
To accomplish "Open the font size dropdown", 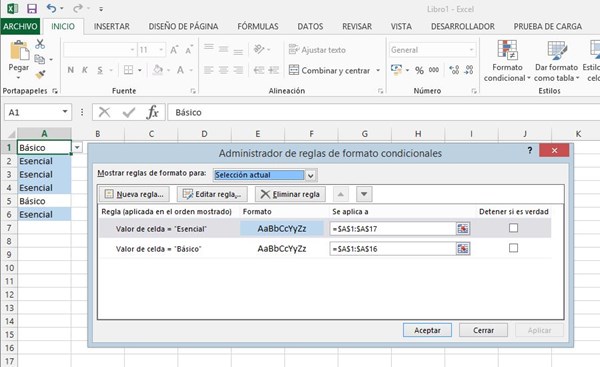I will 161,50.
